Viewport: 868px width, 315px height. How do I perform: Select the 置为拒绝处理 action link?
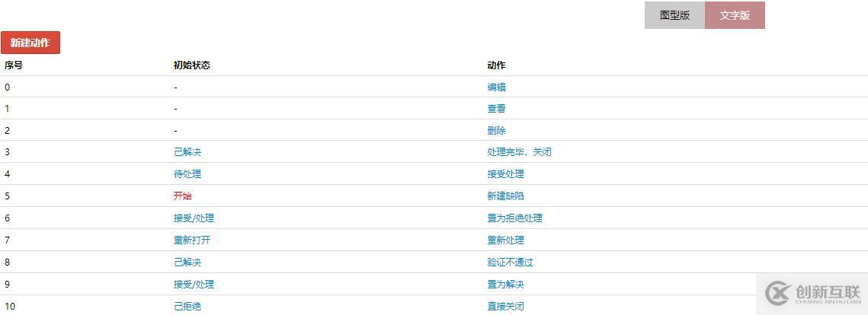[514, 218]
